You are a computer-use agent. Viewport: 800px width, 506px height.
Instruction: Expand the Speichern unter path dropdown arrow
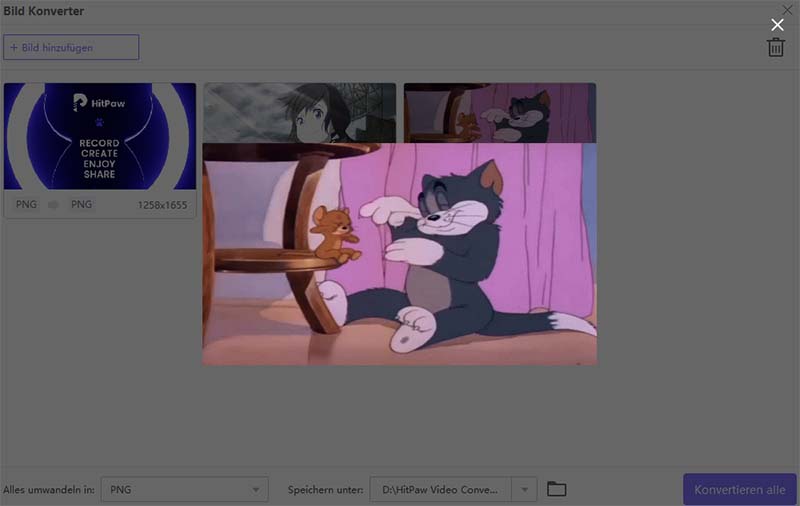pos(524,490)
